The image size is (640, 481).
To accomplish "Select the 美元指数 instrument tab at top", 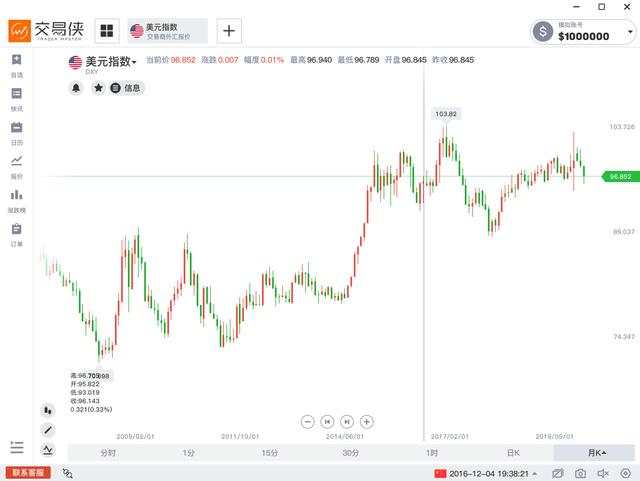I will pyautogui.click(x=168, y=31).
